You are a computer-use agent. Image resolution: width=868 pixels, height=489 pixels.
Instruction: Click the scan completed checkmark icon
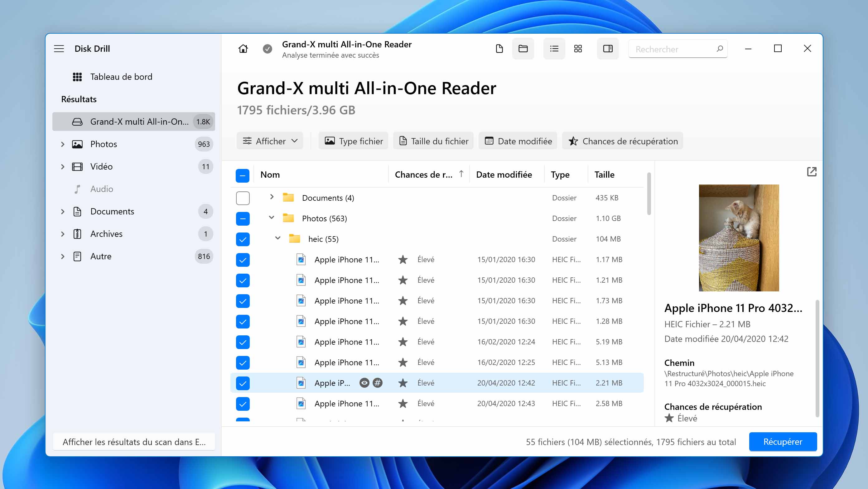[267, 49]
